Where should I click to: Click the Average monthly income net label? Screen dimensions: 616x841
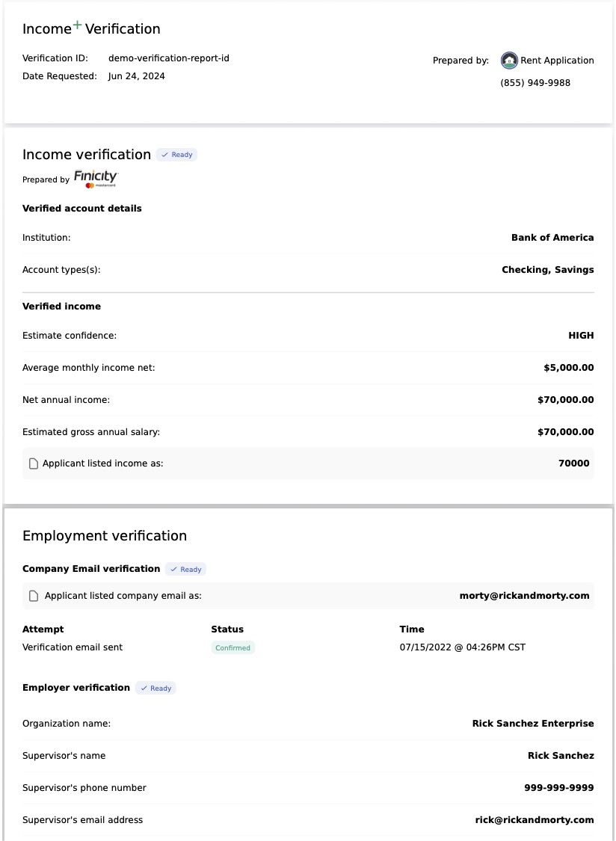[88, 368]
